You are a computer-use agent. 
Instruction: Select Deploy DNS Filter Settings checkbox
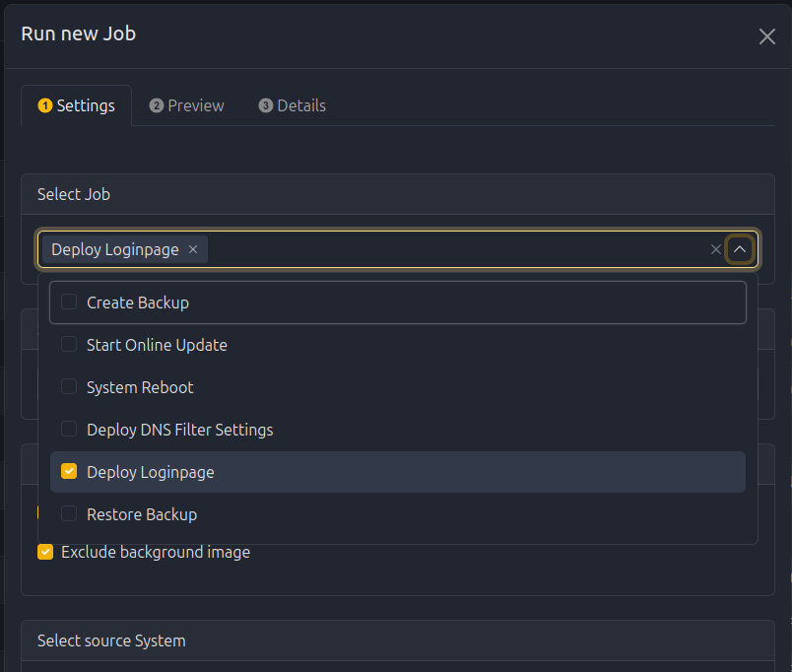(x=69, y=430)
